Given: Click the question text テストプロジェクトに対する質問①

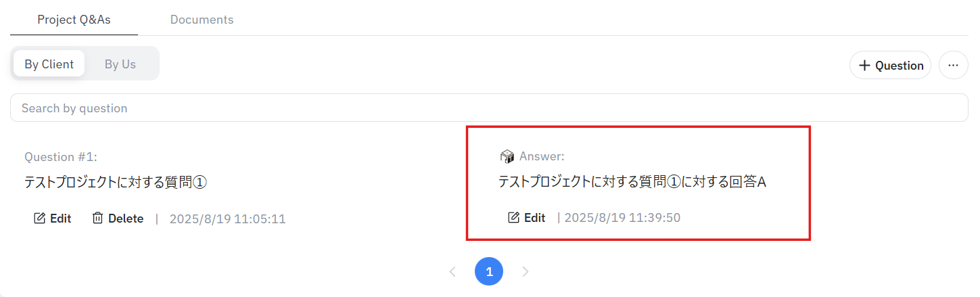Looking at the screenshot, I should [115, 183].
